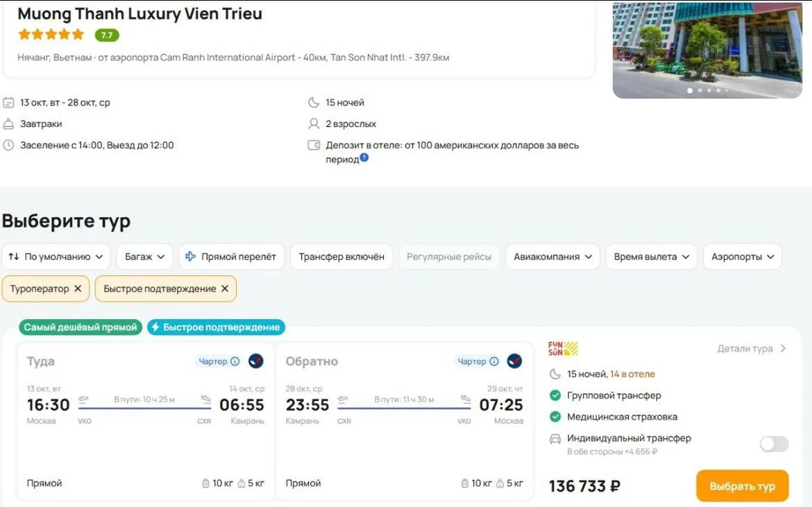Screen dimensions: 812x507
Task: Click the Быстрое подтверждение blue badge
Action: [x=216, y=327]
